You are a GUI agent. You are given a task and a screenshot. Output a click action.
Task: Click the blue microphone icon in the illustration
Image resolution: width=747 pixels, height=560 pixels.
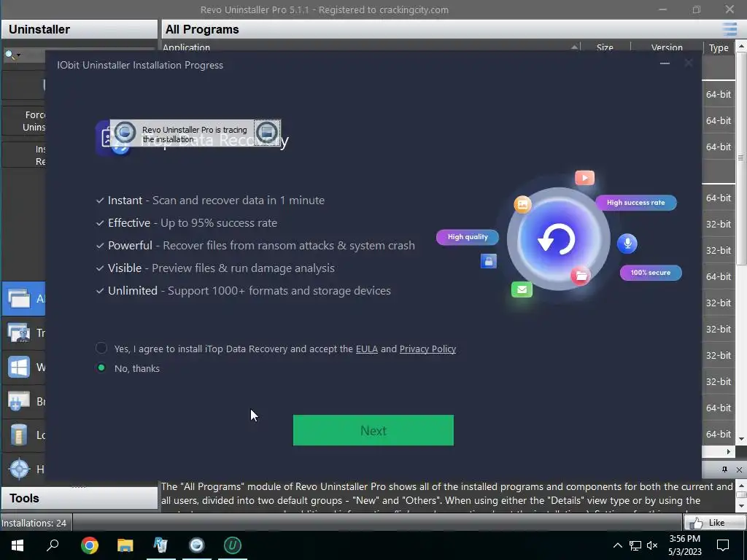pyautogui.click(x=627, y=244)
